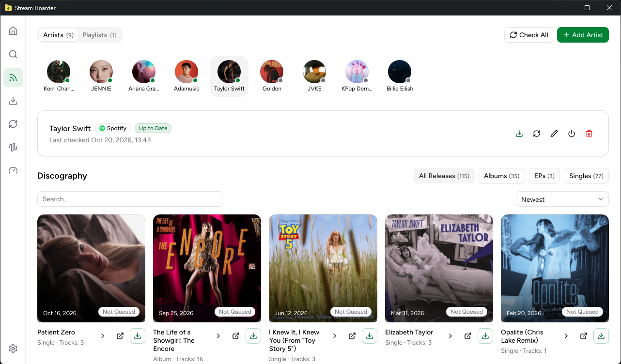This screenshot has width=621, height=364.
Task: Download Patient Zero single
Action: pyautogui.click(x=138, y=336)
